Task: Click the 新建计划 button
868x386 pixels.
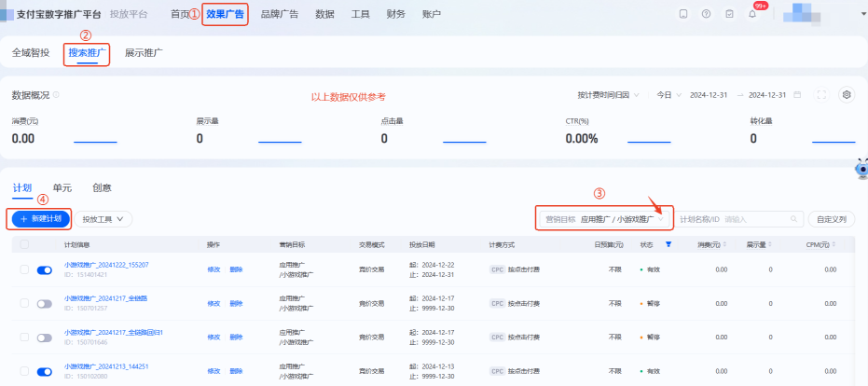Action: pos(41,219)
